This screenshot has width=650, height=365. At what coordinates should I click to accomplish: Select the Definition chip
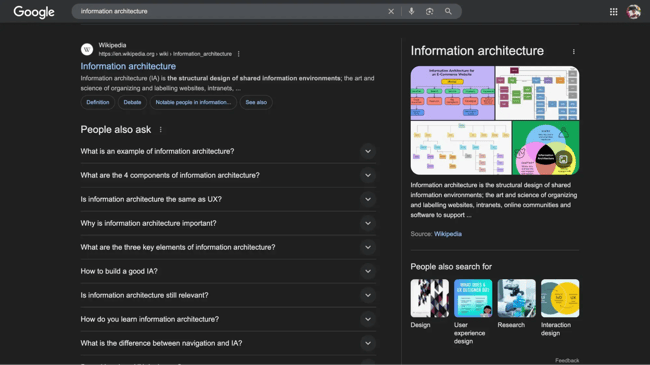pos(98,102)
